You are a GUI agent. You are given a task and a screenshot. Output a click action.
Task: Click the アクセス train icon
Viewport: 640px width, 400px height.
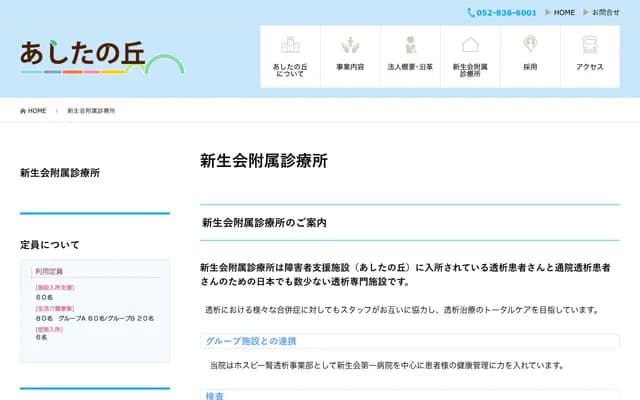point(589,45)
